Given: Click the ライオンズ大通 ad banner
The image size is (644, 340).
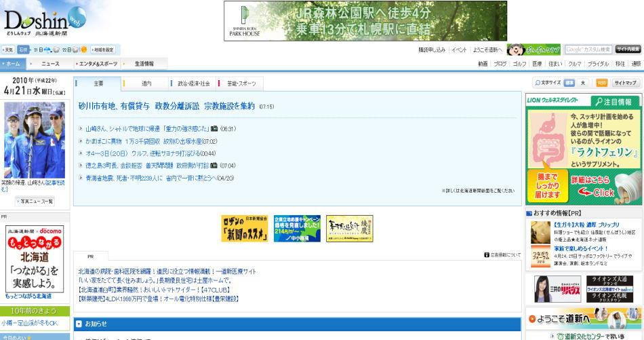Looking at the screenshot, I should [609, 289].
